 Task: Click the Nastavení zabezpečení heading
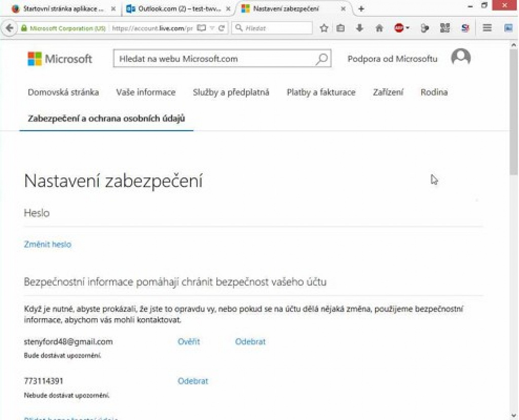coord(113,181)
